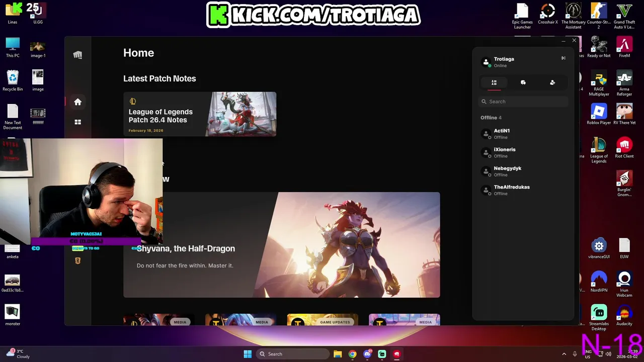Open Streamlabs from taskbar
Viewport: 644px width, 362px height.
382,354
